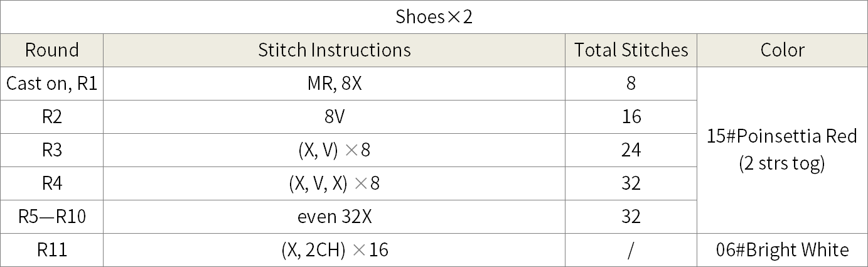The width and height of the screenshot is (868, 267).
Task: Click the (X, V) ×8 instruction
Action: pyautogui.click(x=335, y=150)
